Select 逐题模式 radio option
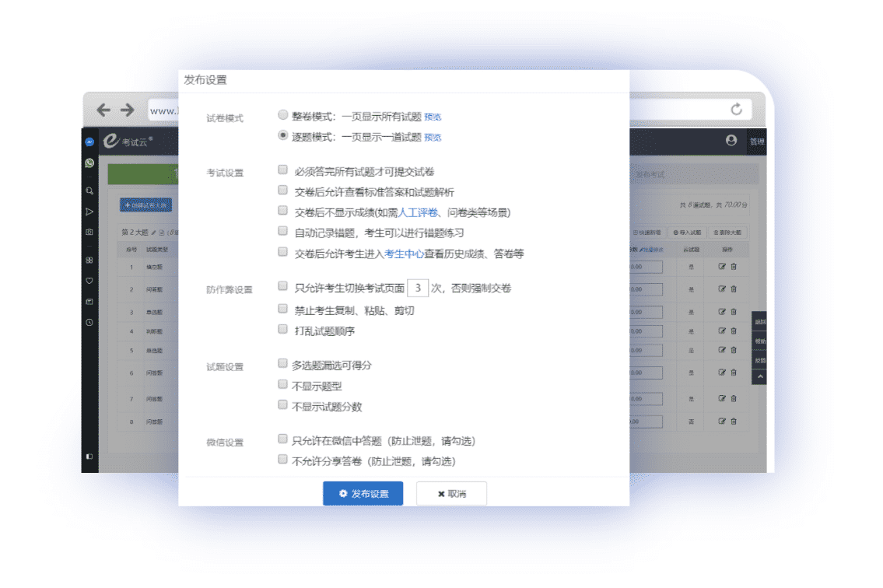 coord(283,135)
